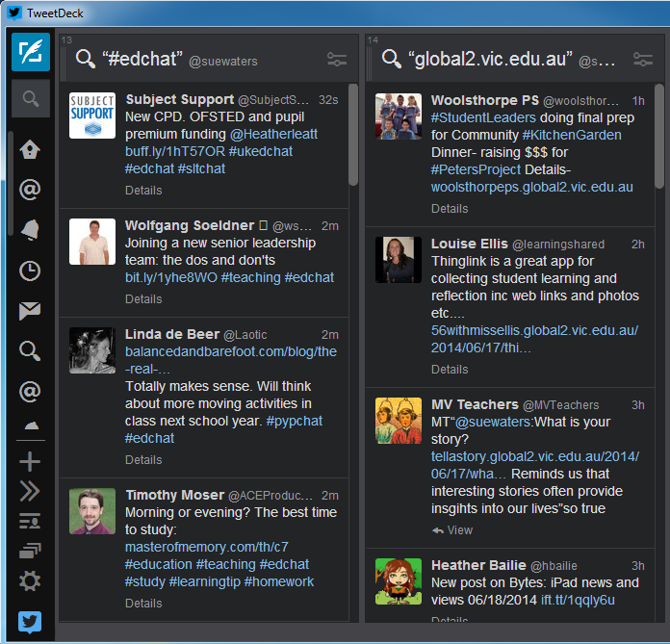Open the masterofmemory.com/th/c7 link
This screenshot has width=670, height=644.
point(206,547)
